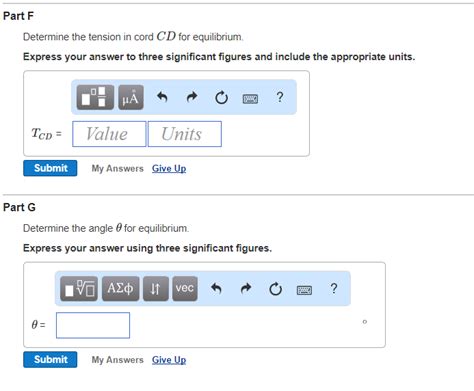474x391 pixels.
Task: Select subscript/superscript arrows button in Part G
Action: pyautogui.click(x=156, y=289)
